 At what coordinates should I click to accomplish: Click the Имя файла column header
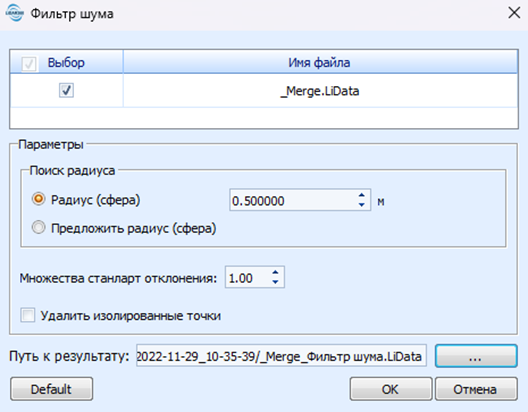pos(320,62)
